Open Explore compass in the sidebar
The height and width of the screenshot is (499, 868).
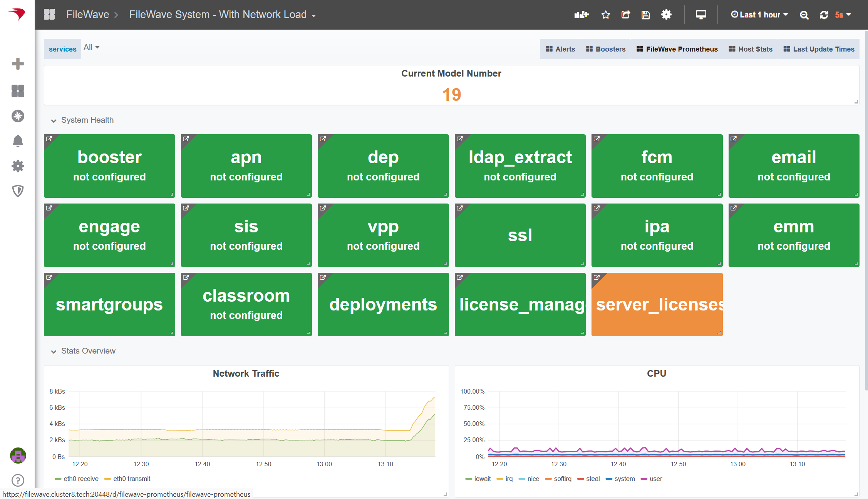pyautogui.click(x=18, y=116)
